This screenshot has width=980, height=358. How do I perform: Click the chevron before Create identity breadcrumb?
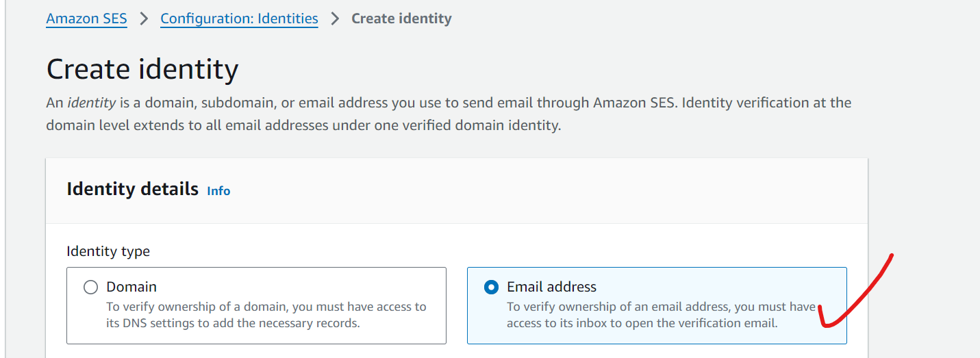[x=335, y=18]
